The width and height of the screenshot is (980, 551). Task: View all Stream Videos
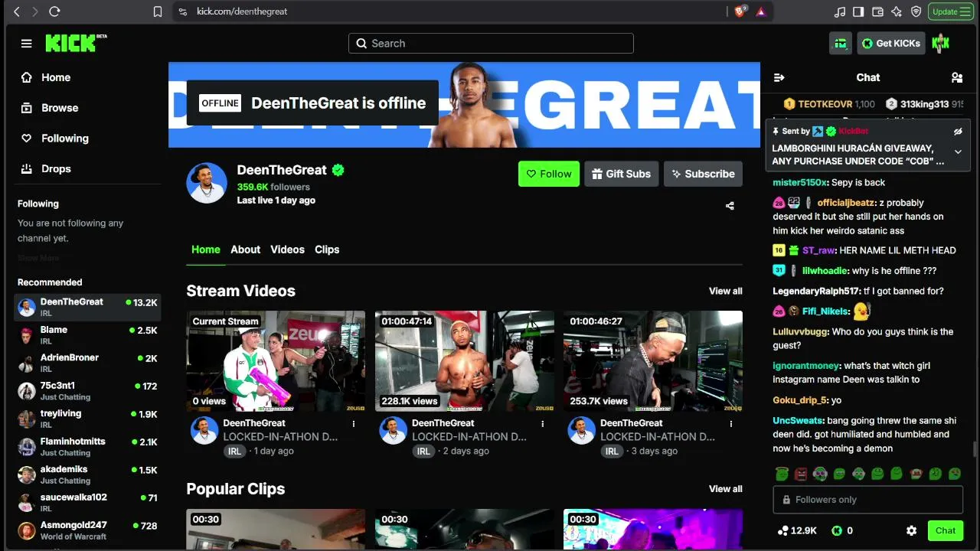point(725,291)
